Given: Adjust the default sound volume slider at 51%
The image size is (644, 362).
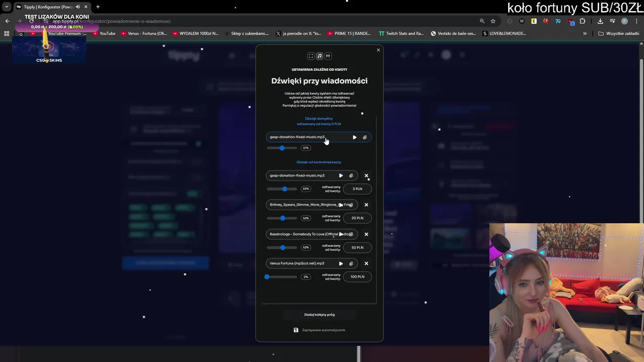Looking at the screenshot, I should point(282,148).
